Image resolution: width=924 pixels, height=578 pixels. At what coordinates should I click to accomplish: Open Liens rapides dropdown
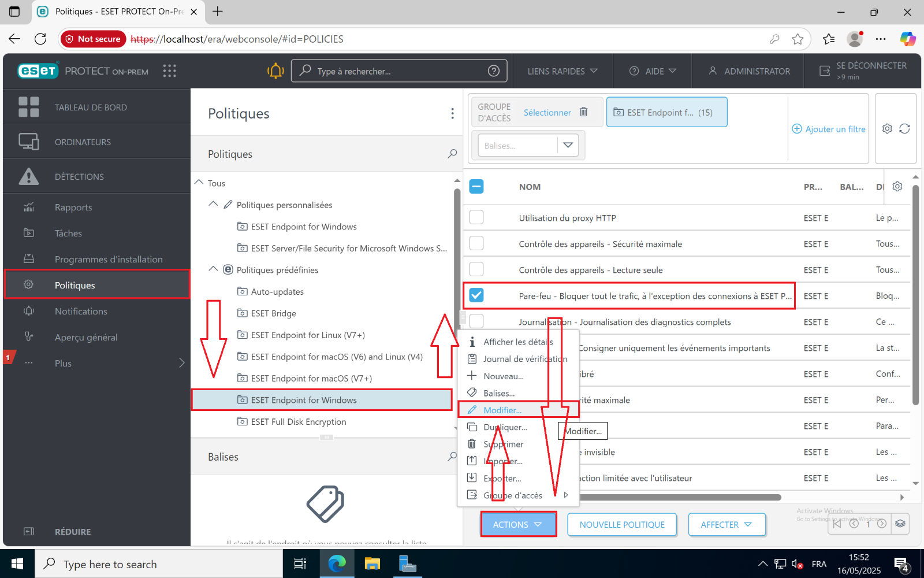[562, 71]
